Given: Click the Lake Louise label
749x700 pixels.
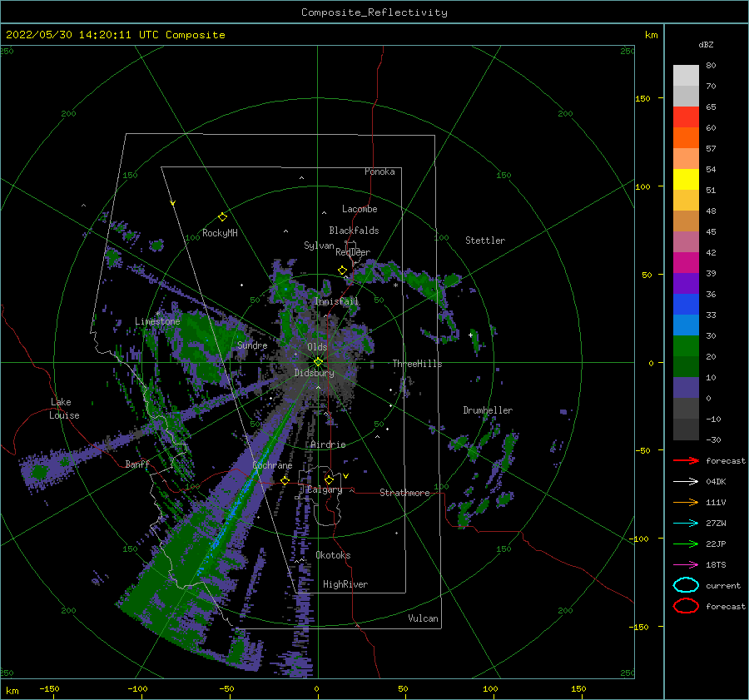Looking at the screenshot, I should 64,409.
